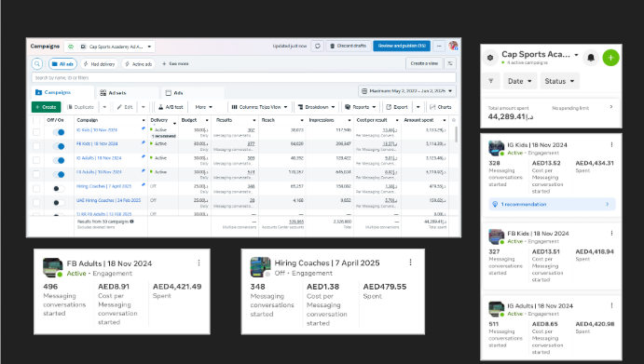Open the Date dropdown filter
The width and height of the screenshot is (644, 364).
click(x=519, y=81)
